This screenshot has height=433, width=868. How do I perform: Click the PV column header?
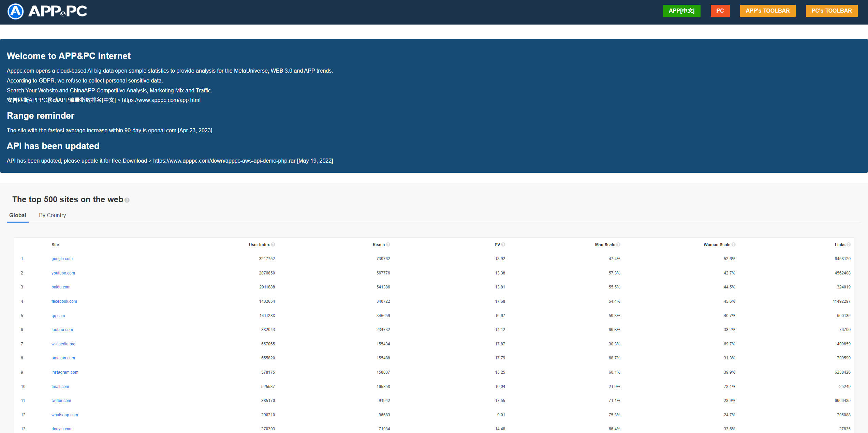tap(497, 245)
